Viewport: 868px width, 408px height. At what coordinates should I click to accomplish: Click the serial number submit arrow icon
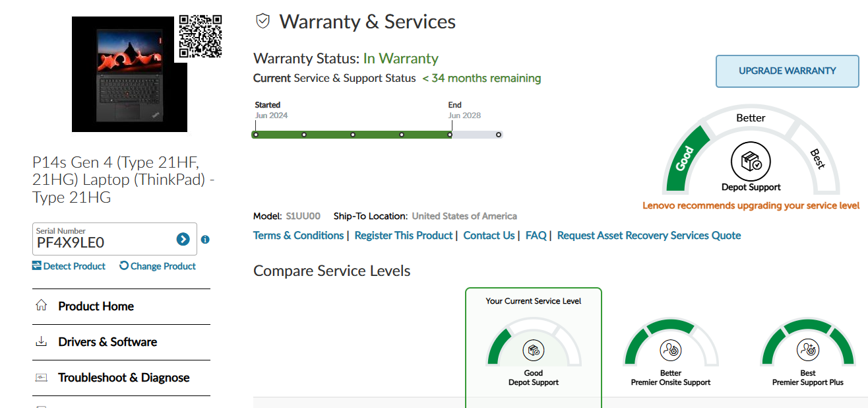183,239
